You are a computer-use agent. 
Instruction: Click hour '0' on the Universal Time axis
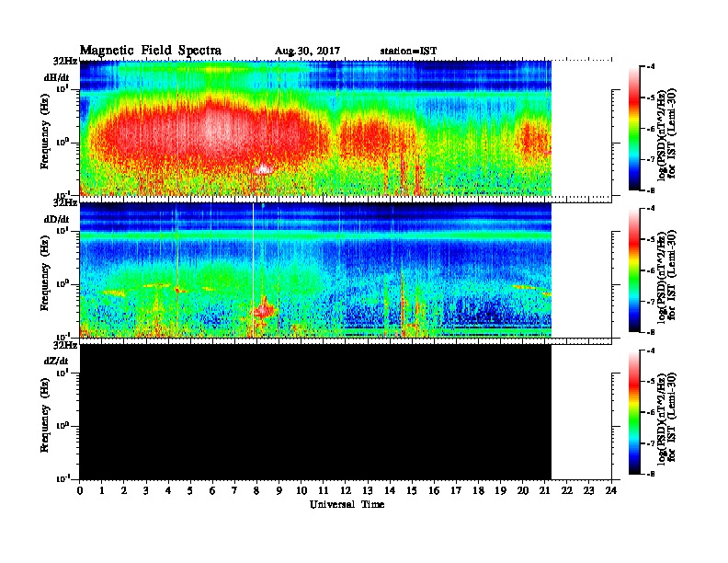click(80, 491)
